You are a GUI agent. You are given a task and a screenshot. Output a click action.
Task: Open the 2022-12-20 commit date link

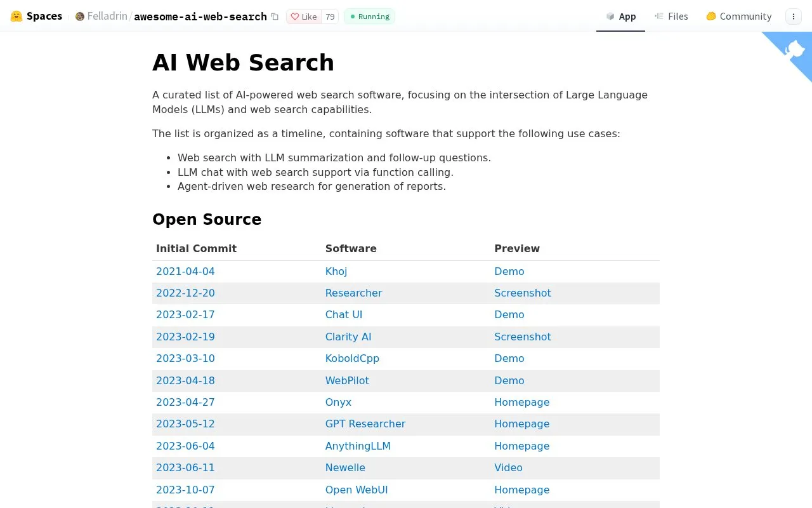tap(185, 293)
